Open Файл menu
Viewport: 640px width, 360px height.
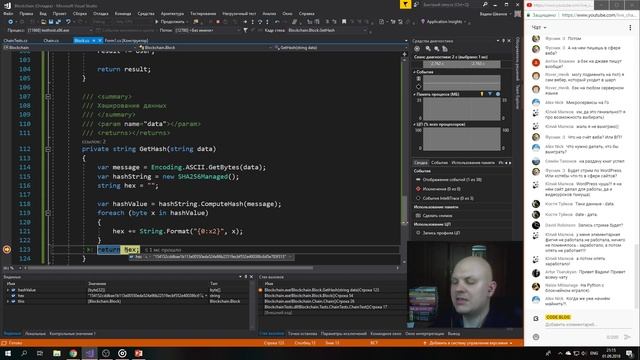click(8, 13)
